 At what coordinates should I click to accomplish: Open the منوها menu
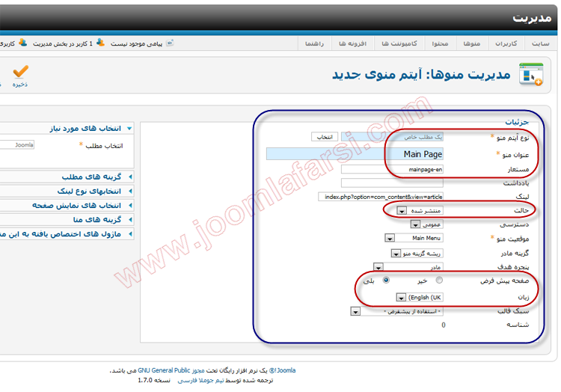coord(472,43)
